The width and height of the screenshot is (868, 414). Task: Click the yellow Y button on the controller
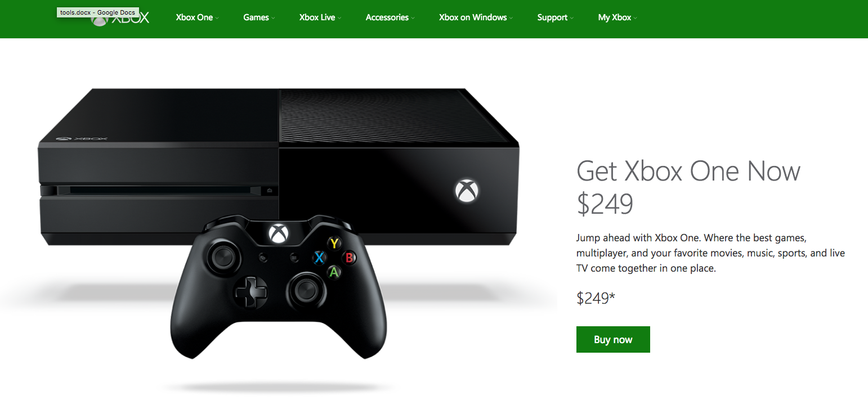click(335, 244)
